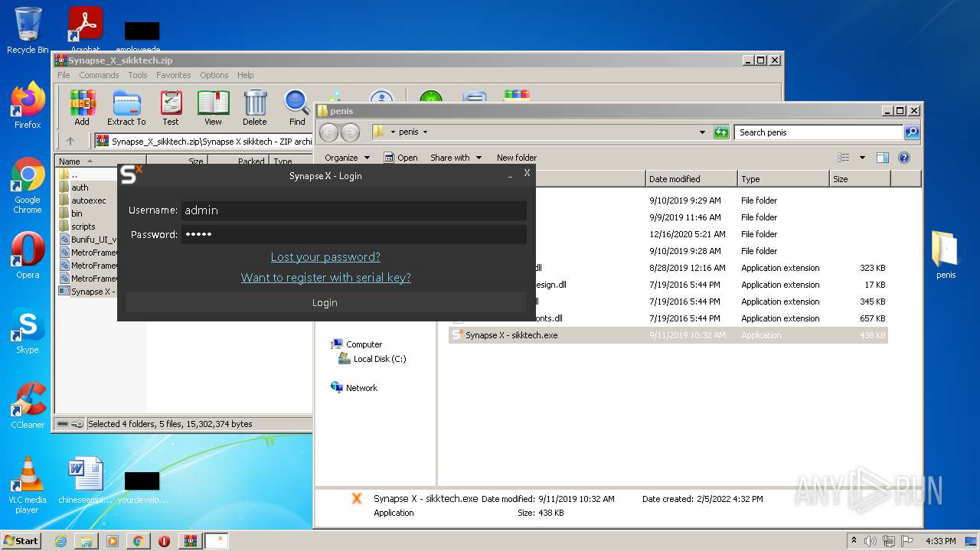Open the chineseempl Word document icon
The width and height of the screenshot is (980, 551).
pyautogui.click(x=86, y=481)
